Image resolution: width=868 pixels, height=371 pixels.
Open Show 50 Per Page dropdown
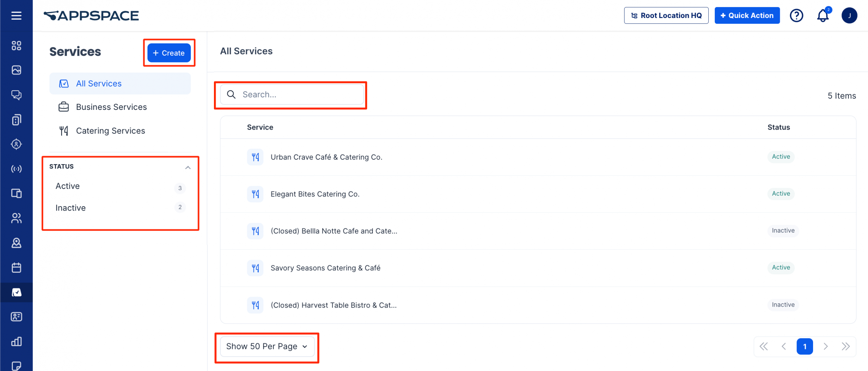click(267, 346)
